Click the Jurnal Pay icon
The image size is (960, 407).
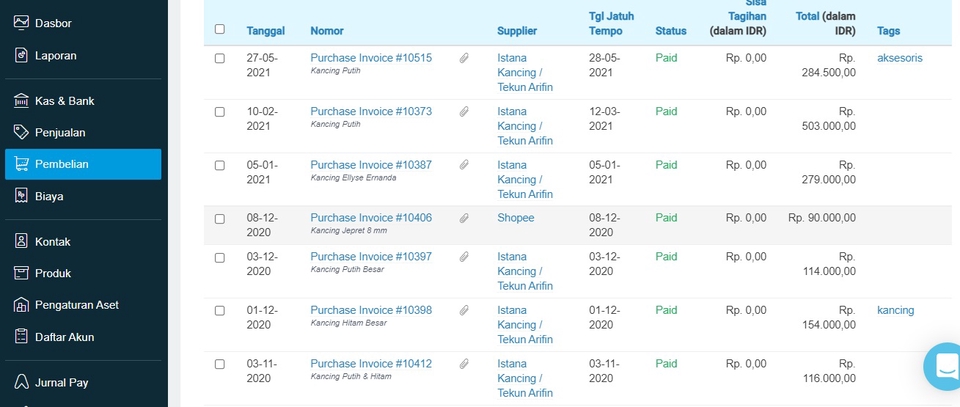point(21,382)
